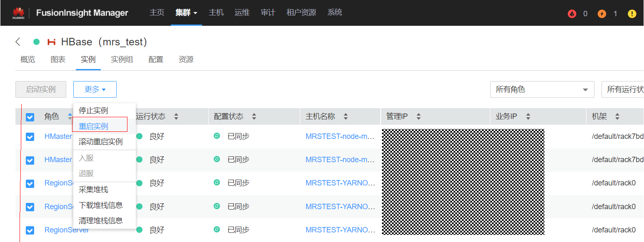Click the back arrow beside HBase title
The image size is (644, 242).
pyautogui.click(x=17, y=42)
